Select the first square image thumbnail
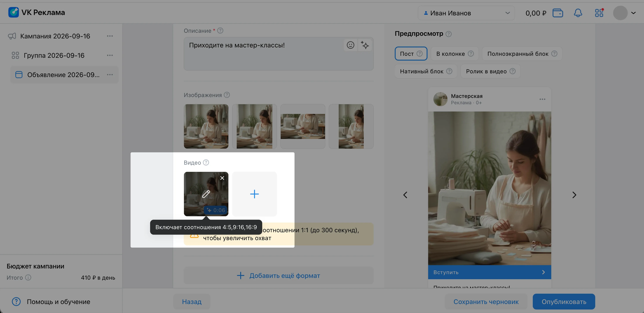 tap(206, 127)
